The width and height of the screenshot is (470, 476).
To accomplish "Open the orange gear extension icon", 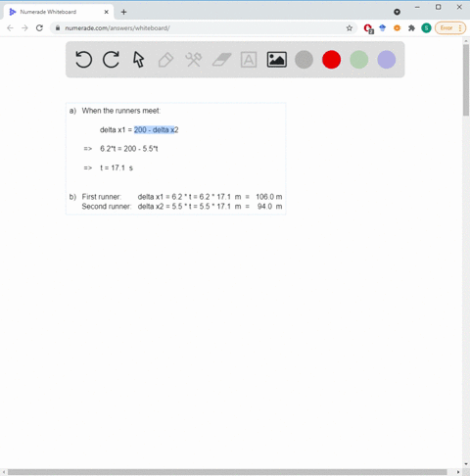I will tap(397, 28).
